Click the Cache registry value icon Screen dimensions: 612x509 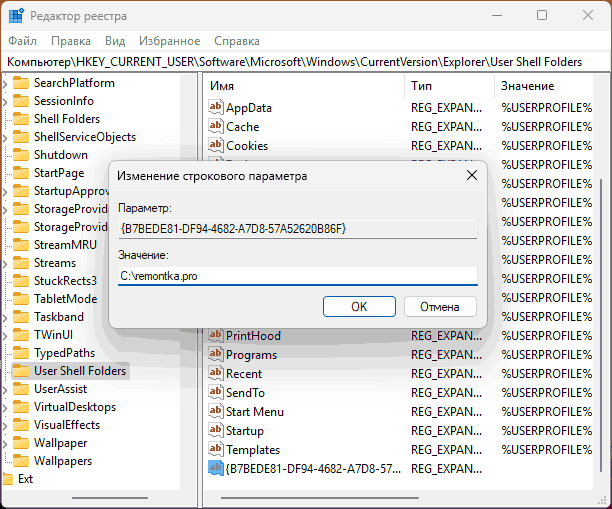click(x=215, y=127)
